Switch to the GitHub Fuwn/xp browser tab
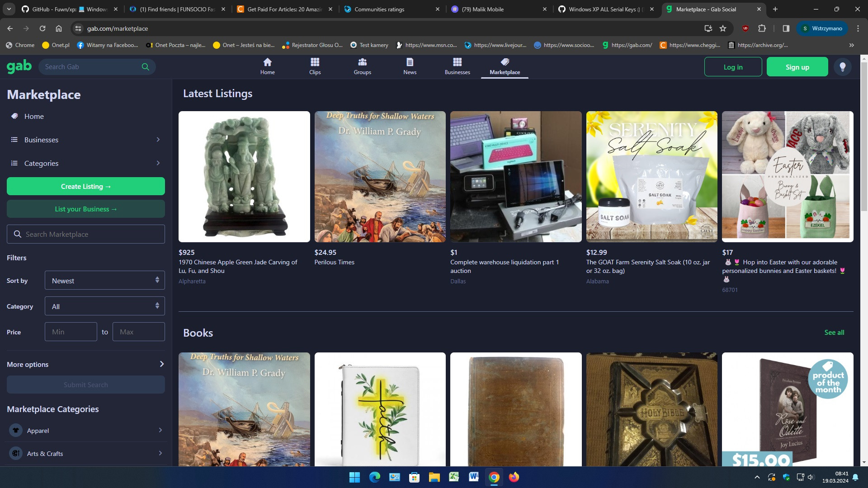Image resolution: width=868 pixels, height=488 pixels. (69, 9)
